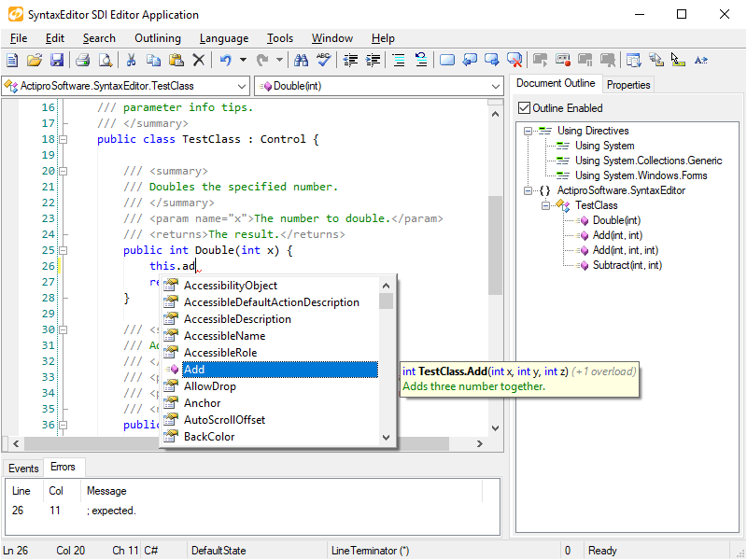The image size is (747, 560).
Task: Click the Print Preview toolbar icon
Action: (x=106, y=60)
